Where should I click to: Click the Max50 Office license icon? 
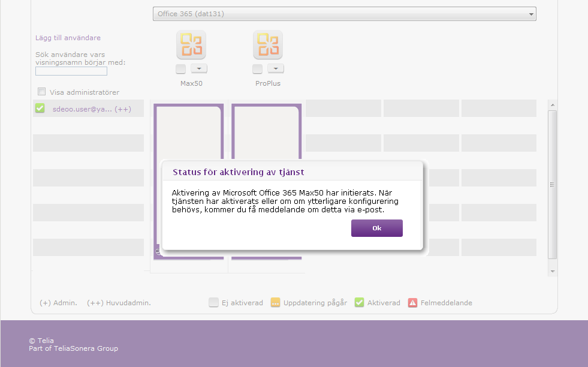[191, 44]
